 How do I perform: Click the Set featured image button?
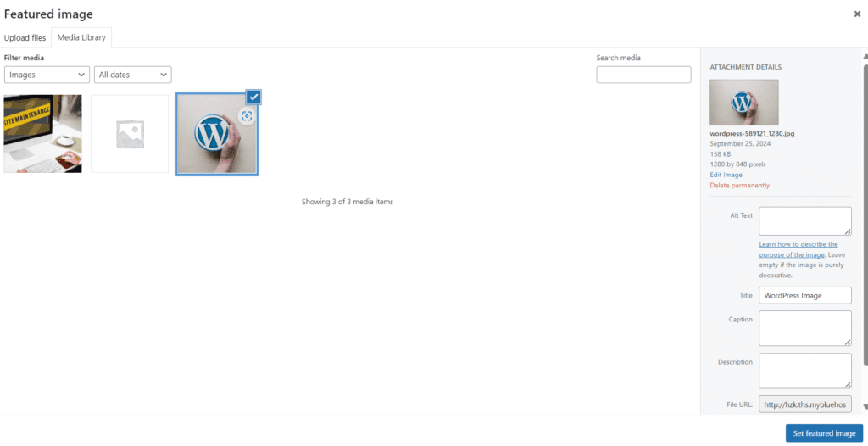coord(824,433)
